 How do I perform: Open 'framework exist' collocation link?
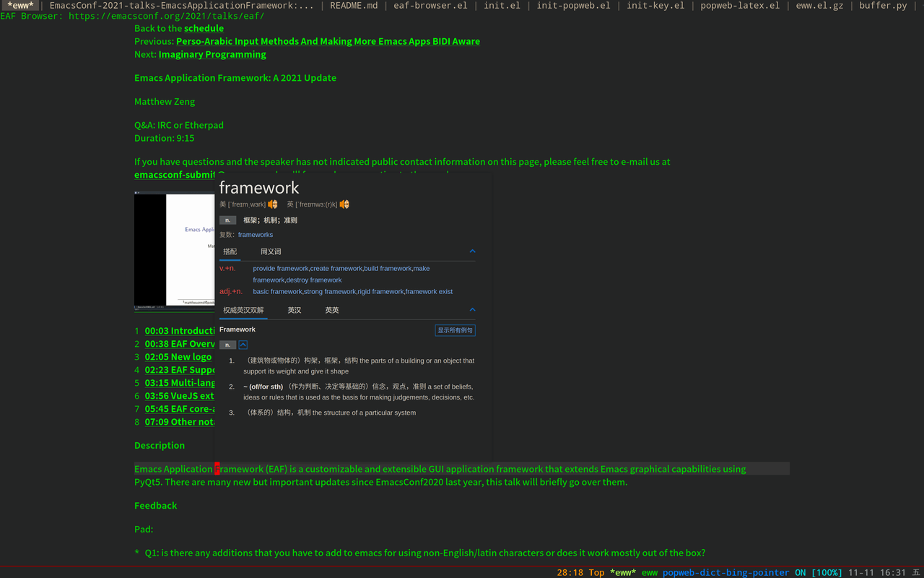430,292
